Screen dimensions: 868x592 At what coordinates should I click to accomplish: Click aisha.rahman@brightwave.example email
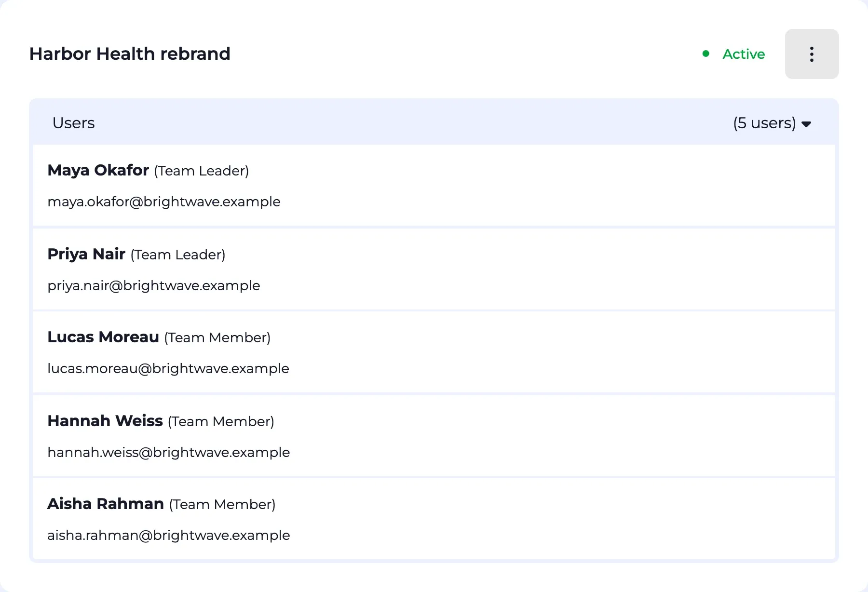click(x=169, y=535)
